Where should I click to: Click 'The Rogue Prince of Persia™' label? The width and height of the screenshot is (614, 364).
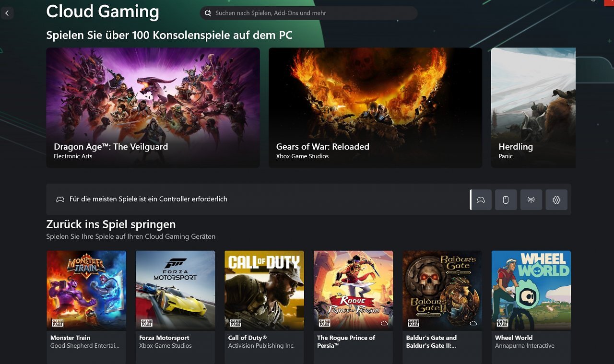(346, 341)
